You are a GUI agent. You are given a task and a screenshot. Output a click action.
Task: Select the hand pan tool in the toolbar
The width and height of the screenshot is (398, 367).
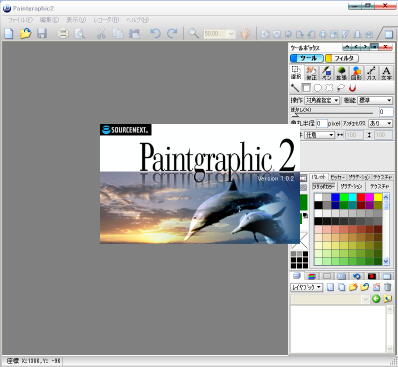(x=245, y=34)
